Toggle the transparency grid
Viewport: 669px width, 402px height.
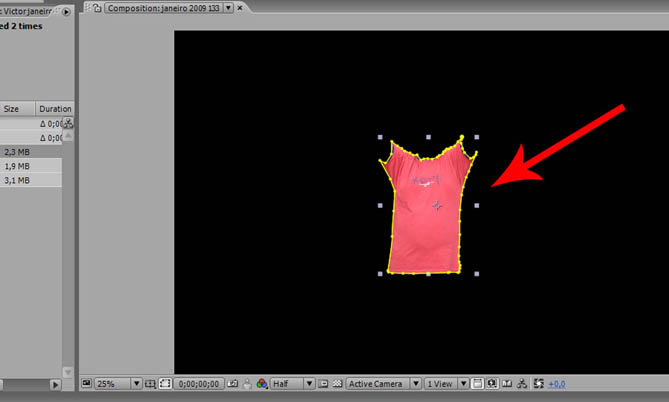tap(338, 383)
